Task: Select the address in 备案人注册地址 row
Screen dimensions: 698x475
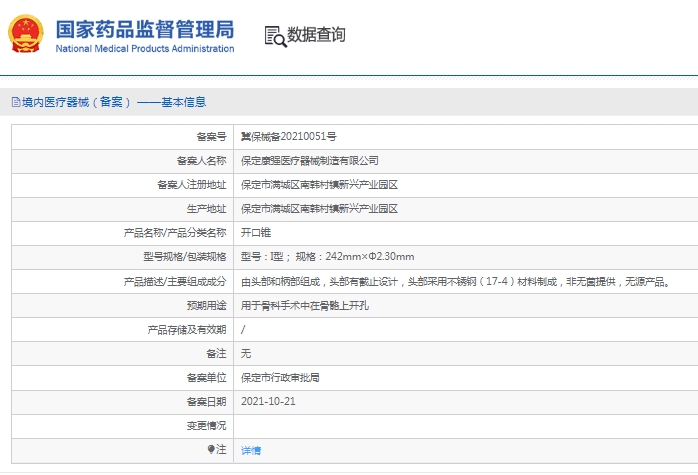Action: [x=319, y=185]
